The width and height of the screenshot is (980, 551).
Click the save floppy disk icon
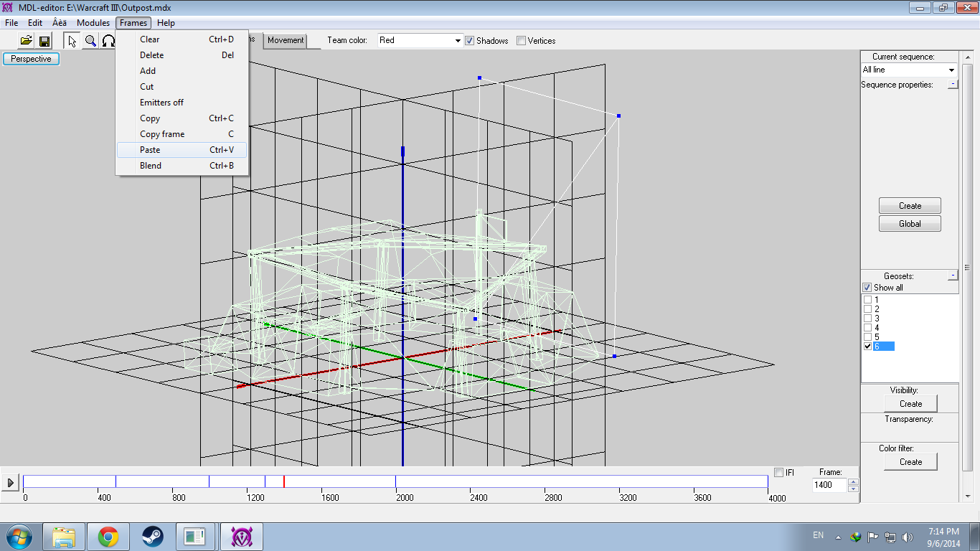[44, 41]
